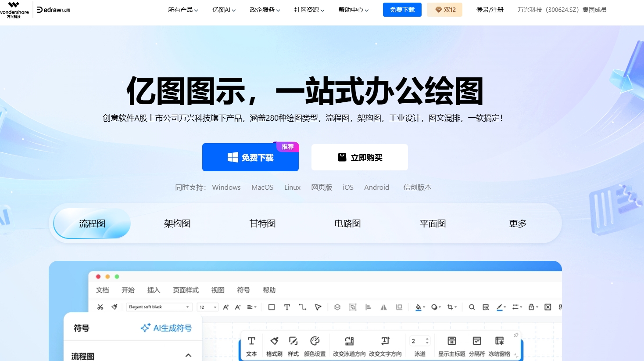
Task: Click the search magnifier icon in toolbar
Action: click(x=472, y=307)
